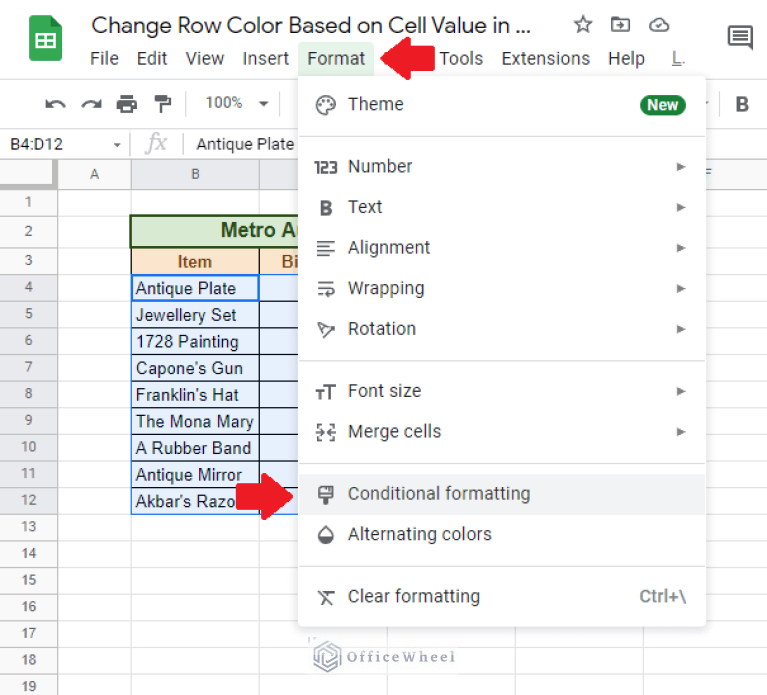Expand the Font size submenu

pyautogui.click(x=500, y=391)
